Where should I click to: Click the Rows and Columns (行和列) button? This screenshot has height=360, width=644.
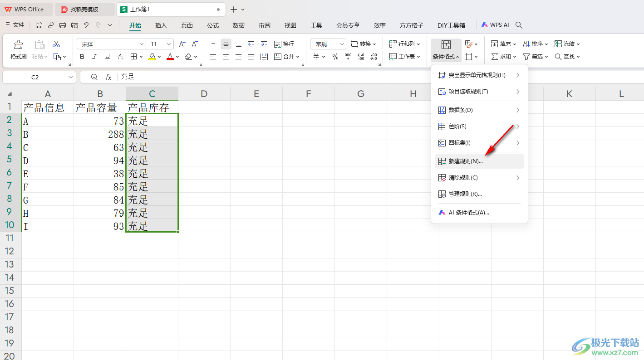coord(405,44)
